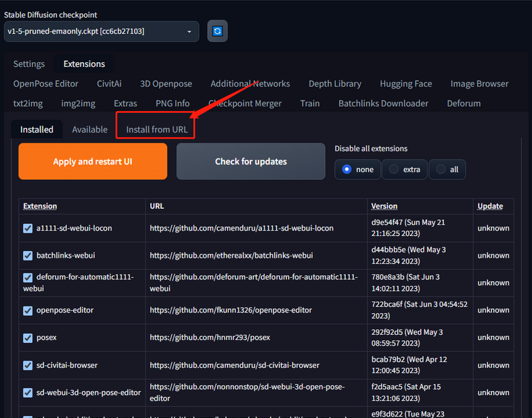Uncheck the a1111-sd-webui-locon extension
The width and height of the screenshot is (532, 418).
click(x=28, y=229)
